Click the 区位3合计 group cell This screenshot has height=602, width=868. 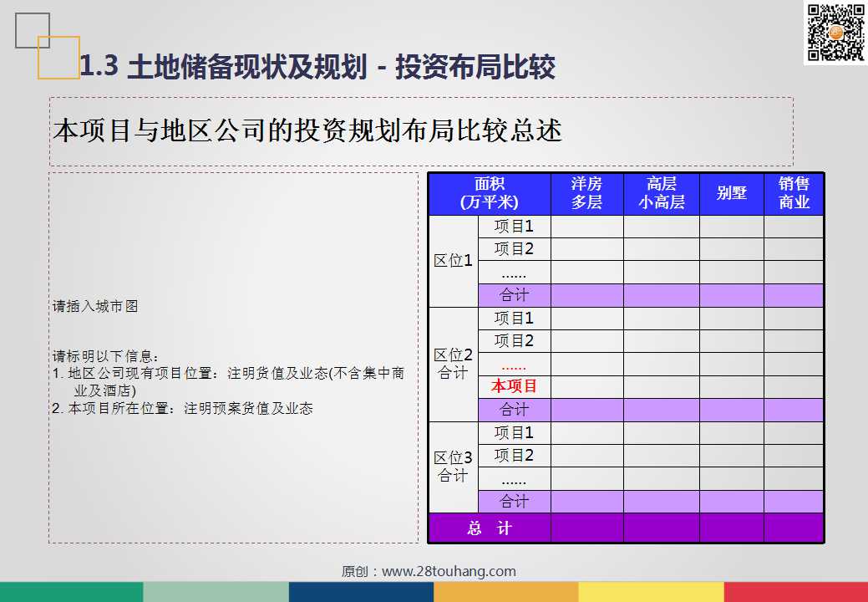pos(454,467)
